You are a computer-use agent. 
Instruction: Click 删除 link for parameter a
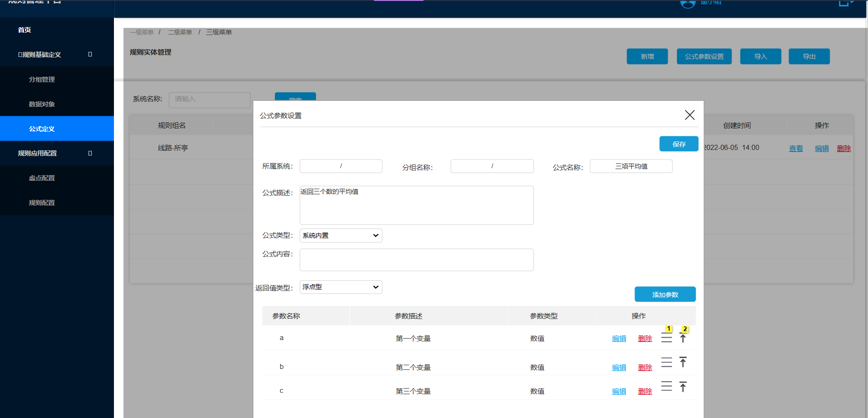645,339
